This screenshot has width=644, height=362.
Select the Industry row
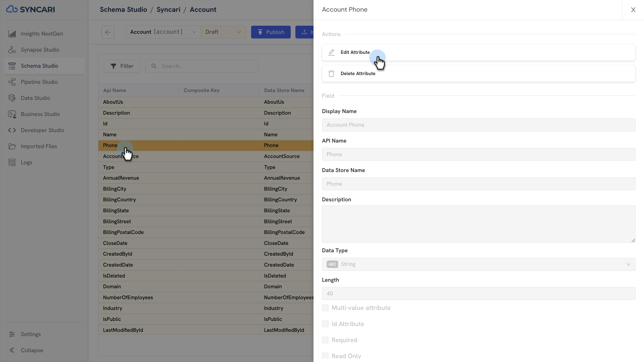click(x=206, y=308)
